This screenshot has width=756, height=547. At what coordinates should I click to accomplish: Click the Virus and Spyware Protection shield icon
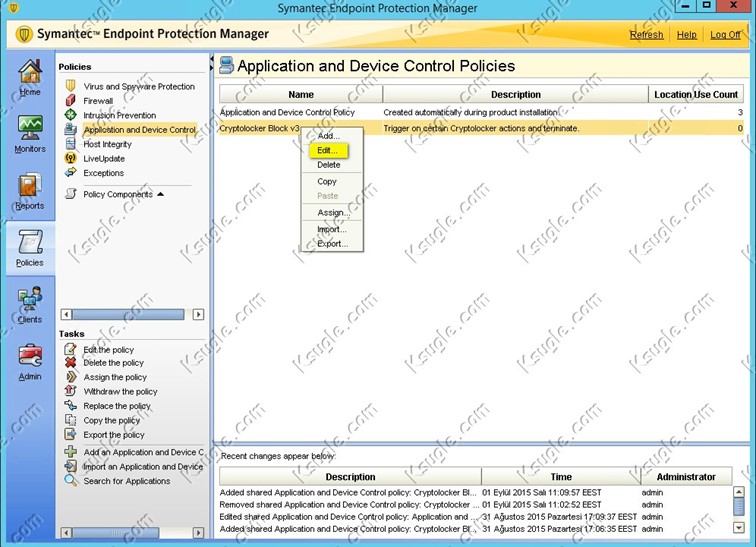click(70, 86)
